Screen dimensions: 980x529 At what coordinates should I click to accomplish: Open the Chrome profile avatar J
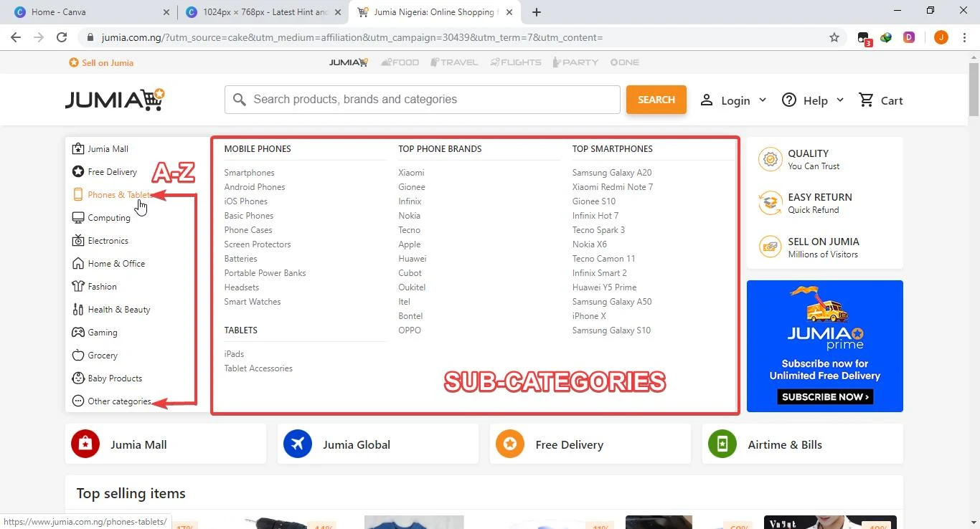[x=941, y=37]
